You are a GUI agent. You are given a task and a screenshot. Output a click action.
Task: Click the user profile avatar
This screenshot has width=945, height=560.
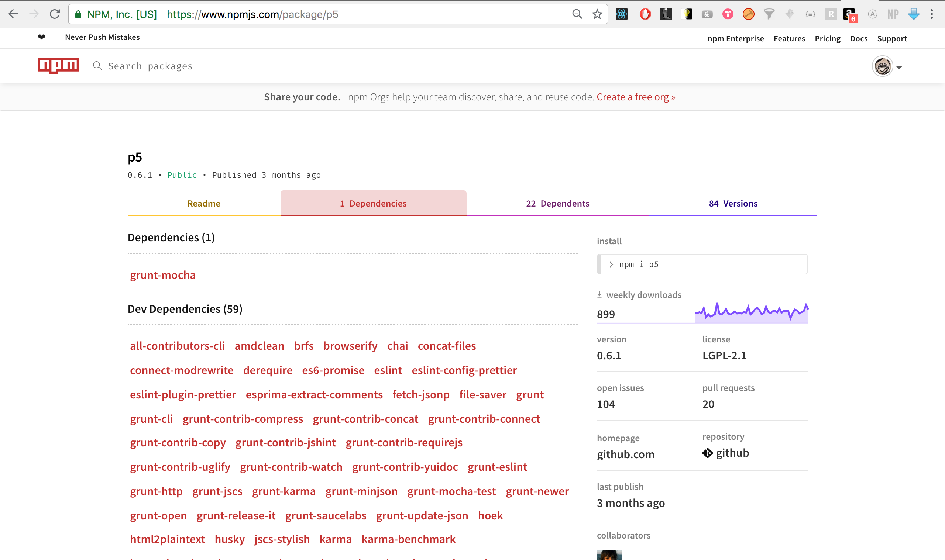click(x=882, y=66)
